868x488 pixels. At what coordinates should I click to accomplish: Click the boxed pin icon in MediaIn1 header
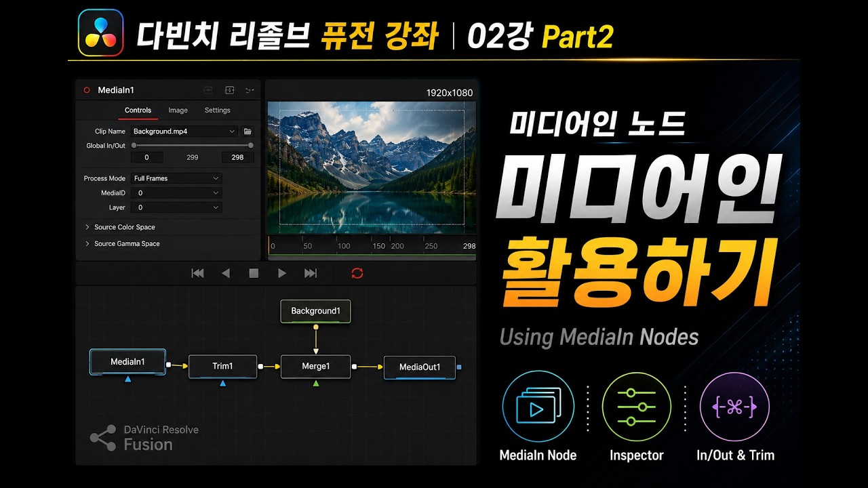[229, 90]
